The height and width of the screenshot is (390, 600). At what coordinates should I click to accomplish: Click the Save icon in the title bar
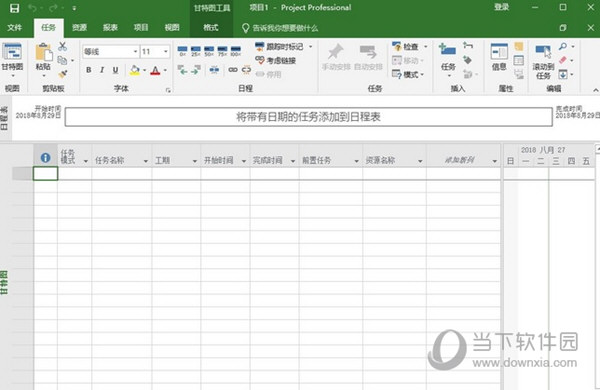point(14,8)
